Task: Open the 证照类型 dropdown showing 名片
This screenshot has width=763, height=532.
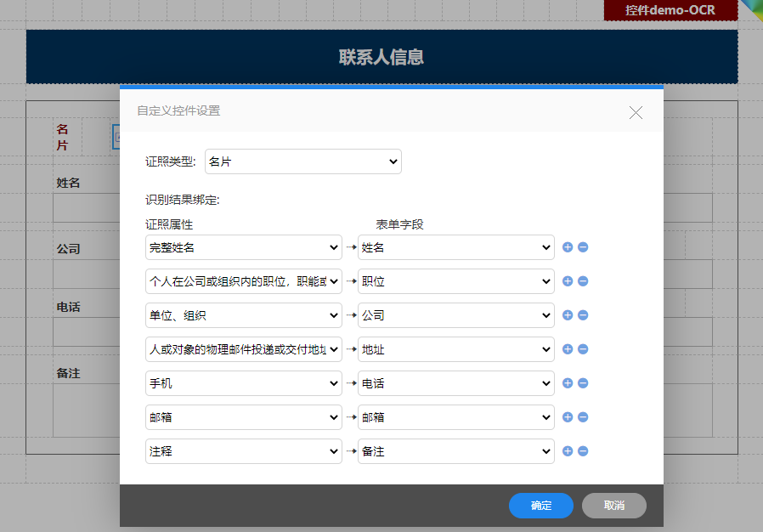Action: (x=303, y=161)
